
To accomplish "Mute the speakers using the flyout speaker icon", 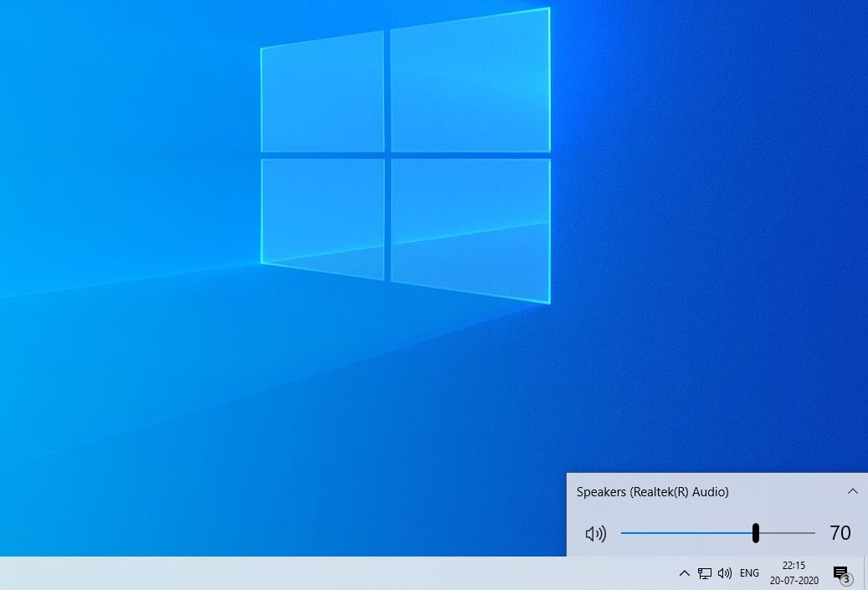I will [x=595, y=534].
